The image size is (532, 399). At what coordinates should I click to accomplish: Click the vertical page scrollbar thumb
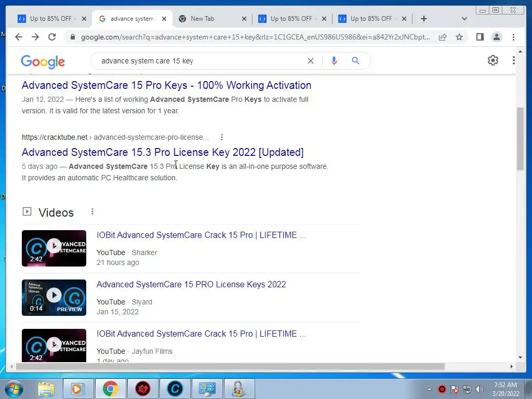coord(520,138)
